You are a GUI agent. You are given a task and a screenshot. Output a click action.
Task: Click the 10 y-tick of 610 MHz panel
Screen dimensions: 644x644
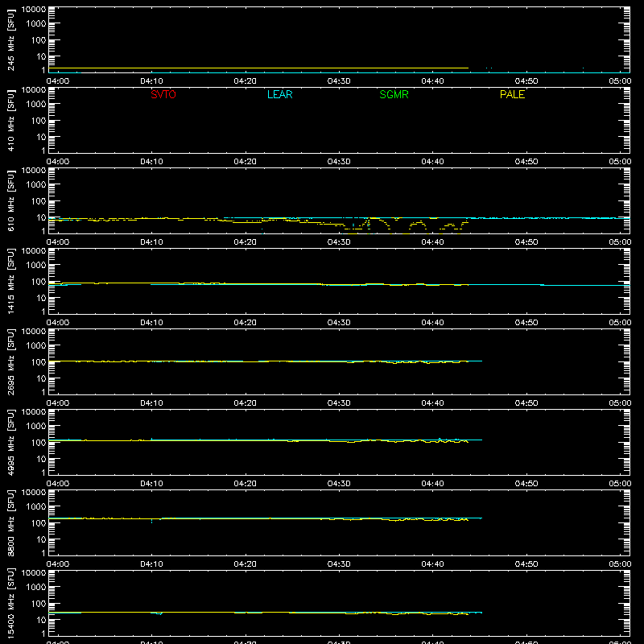[x=41, y=217]
